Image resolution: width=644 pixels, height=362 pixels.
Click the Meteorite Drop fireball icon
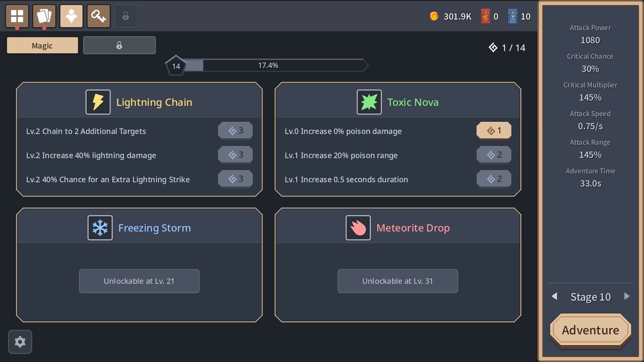[x=358, y=228]
